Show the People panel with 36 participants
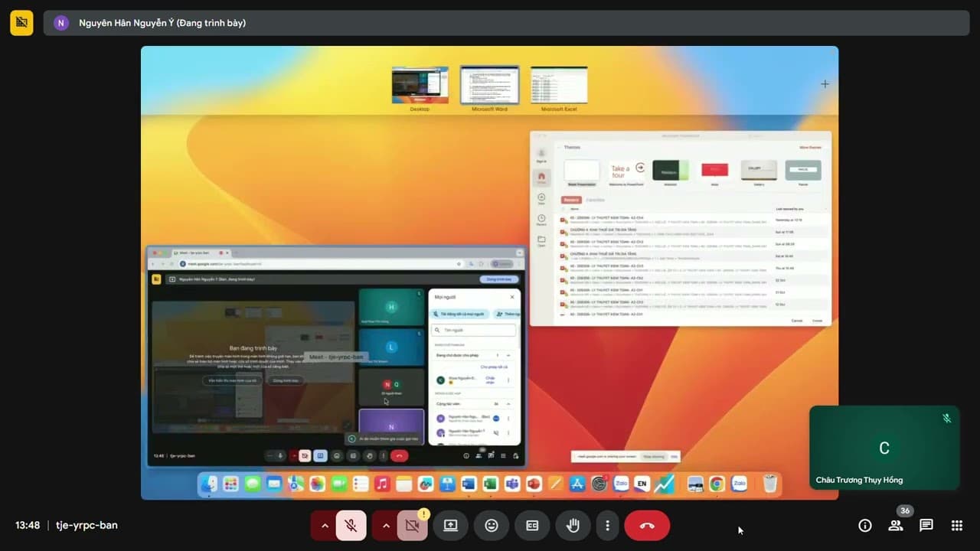The height and width of the screenshot is (551, 980). pos(896,525)
